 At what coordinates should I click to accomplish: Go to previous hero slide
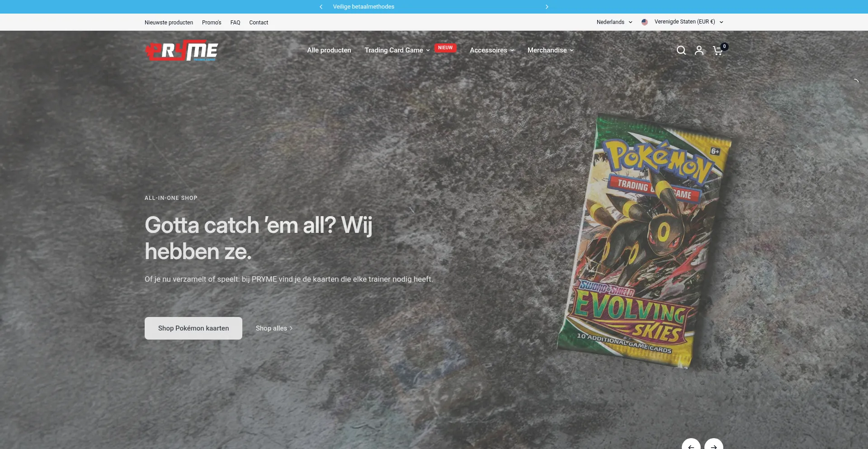point(691,444)
